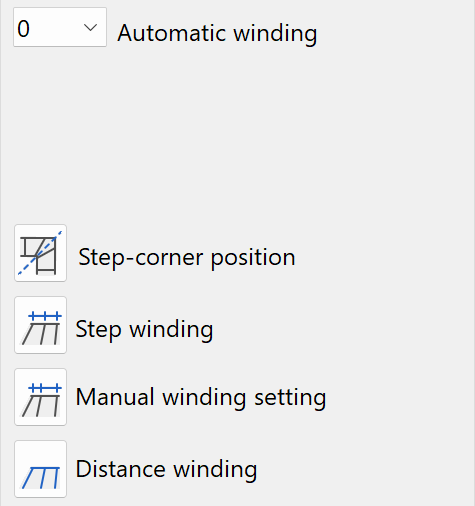Click the Automatic winding label
Viewport: 475px width, 506px height.
pos(217,33)
